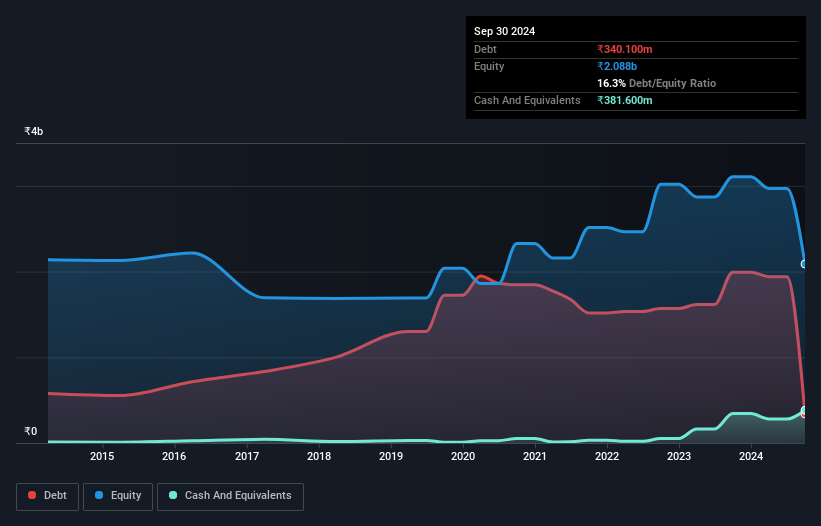821x526 pixels.
Task: Click the 2015 x-axis label
Action: click(102, 456)
